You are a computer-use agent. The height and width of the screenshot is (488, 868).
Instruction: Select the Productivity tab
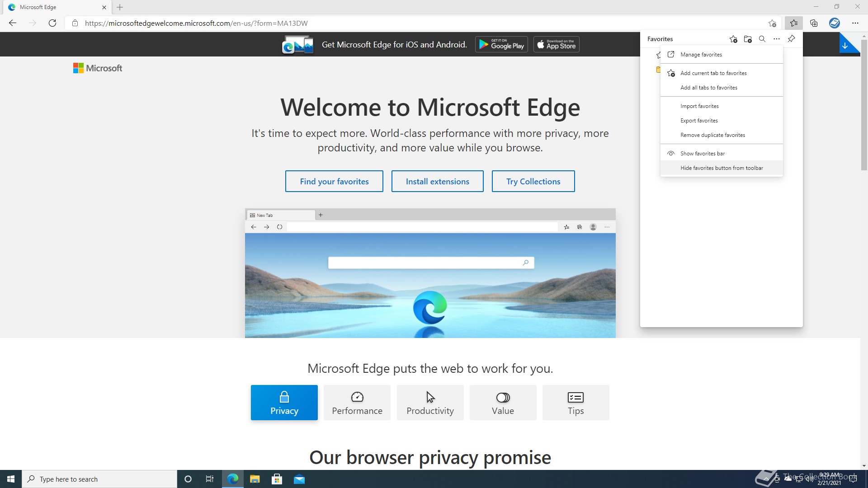[430, 403]
